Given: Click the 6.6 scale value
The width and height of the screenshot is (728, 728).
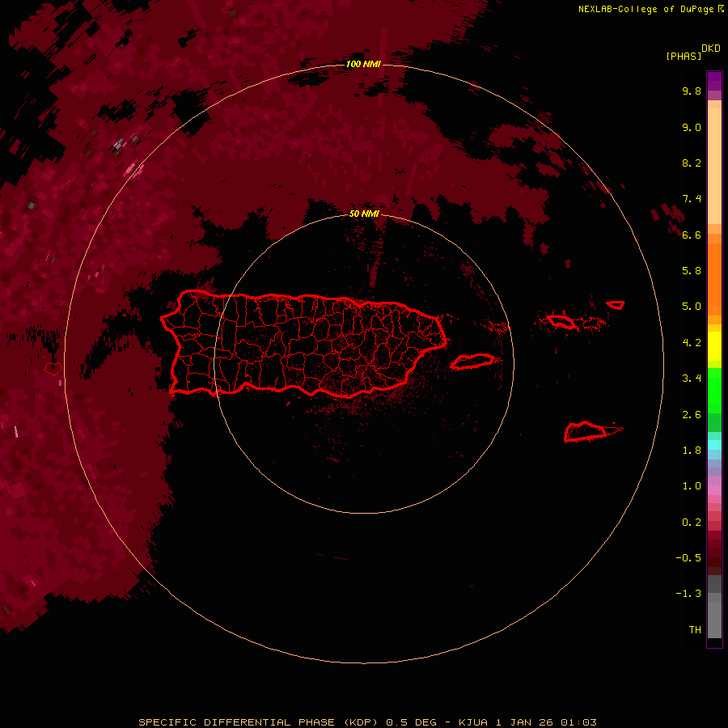Looking at the screenshot, I should [x=692, y=235].
